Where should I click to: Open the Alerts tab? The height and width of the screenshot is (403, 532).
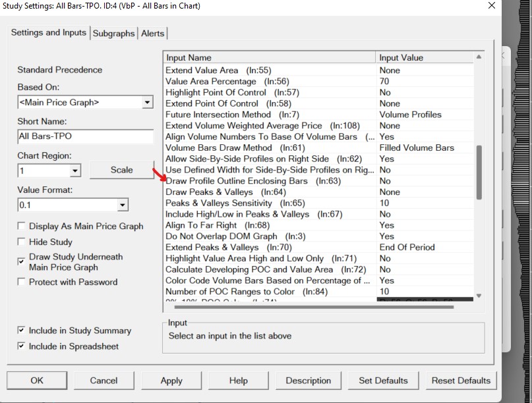tap(153, 33)
